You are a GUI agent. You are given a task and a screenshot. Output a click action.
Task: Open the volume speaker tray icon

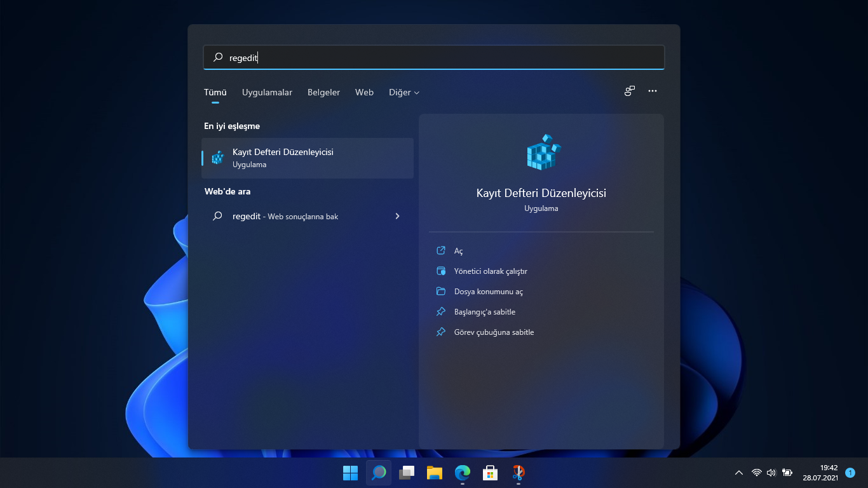click(x=771, y=473)
